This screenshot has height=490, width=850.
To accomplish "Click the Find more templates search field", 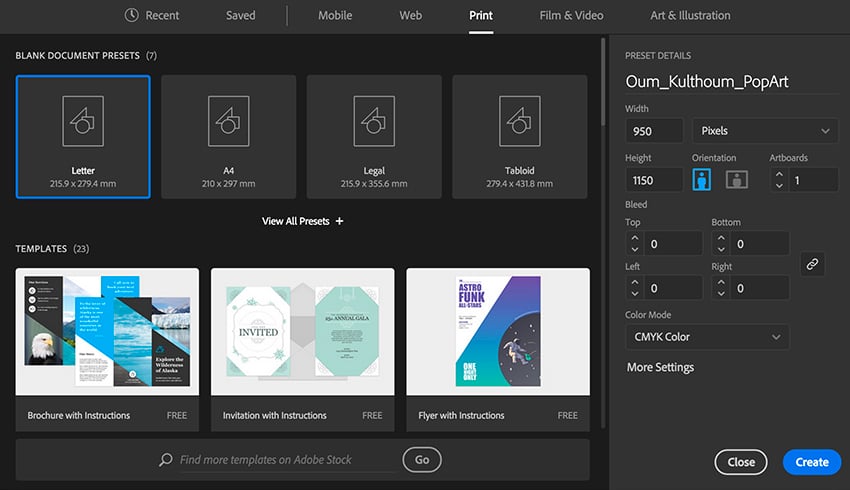I will point(288,460).
